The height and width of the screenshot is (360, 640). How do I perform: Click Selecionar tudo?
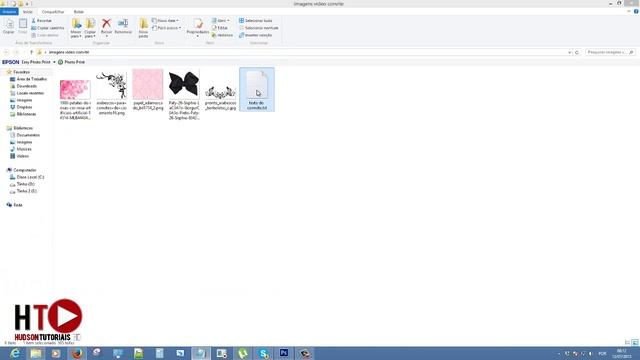point(256,20)
